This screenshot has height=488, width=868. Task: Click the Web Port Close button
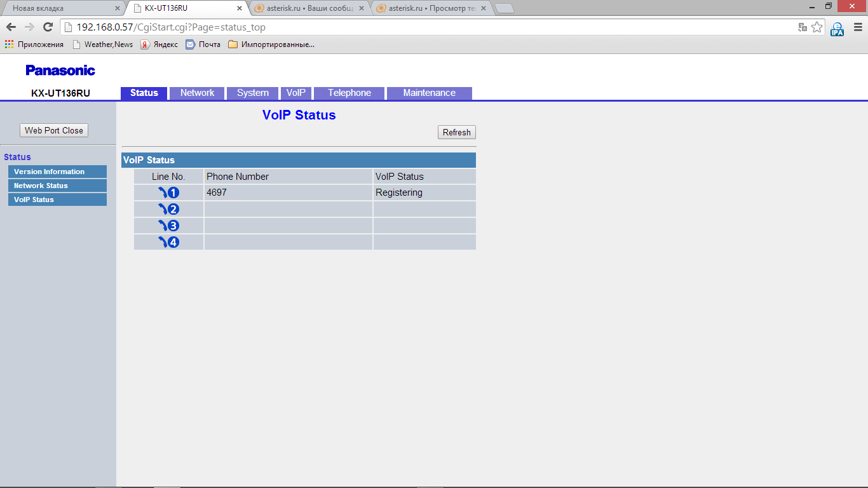pos(54,130)
